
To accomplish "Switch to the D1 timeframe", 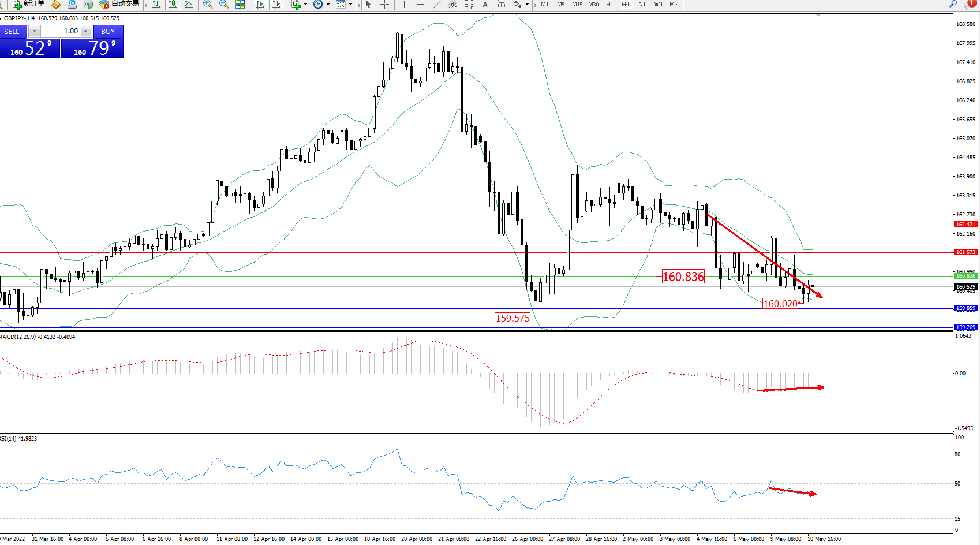I will pyautogui.click(x=642, y=5).
